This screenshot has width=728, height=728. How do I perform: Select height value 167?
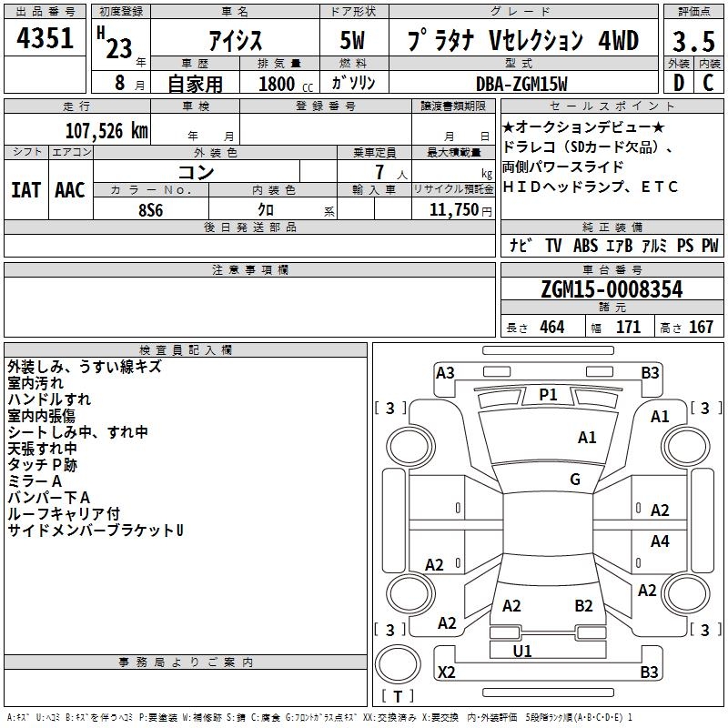(x=701, y=327)
